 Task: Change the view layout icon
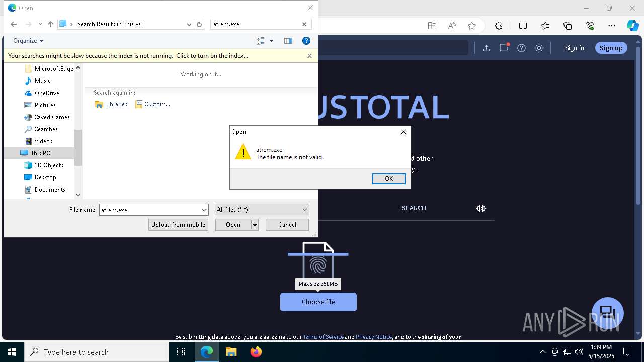[260, 41]
